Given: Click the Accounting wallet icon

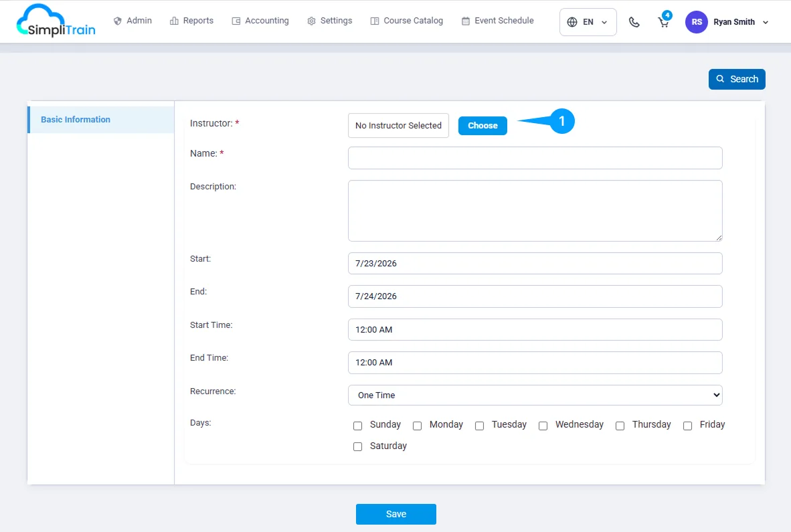Looking at the screenshot, I should click(236, 21).
